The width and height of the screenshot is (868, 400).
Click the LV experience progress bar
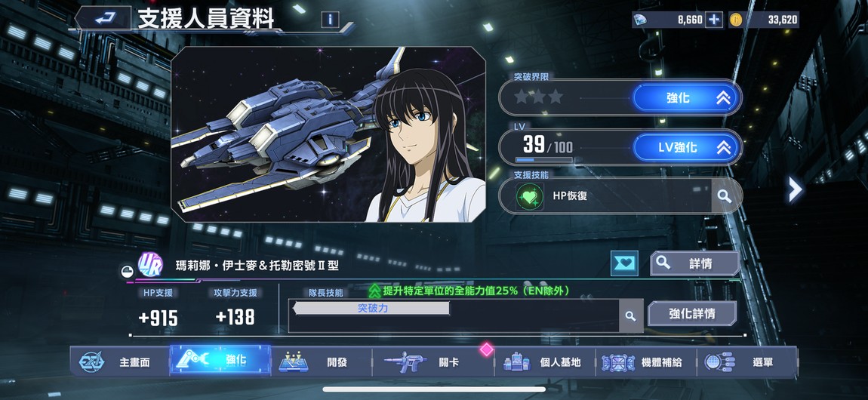point(544,160)
